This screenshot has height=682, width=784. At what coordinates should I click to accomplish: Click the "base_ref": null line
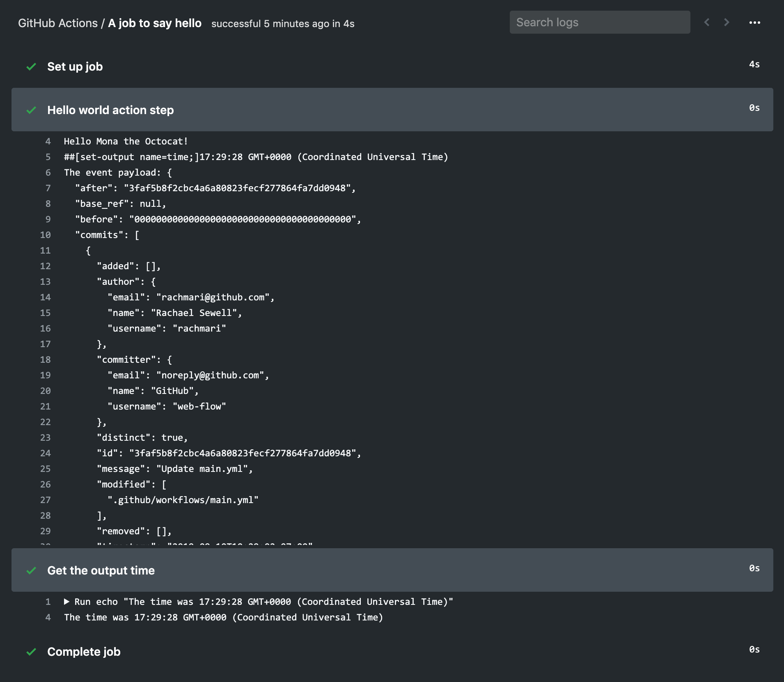(121, 204)
